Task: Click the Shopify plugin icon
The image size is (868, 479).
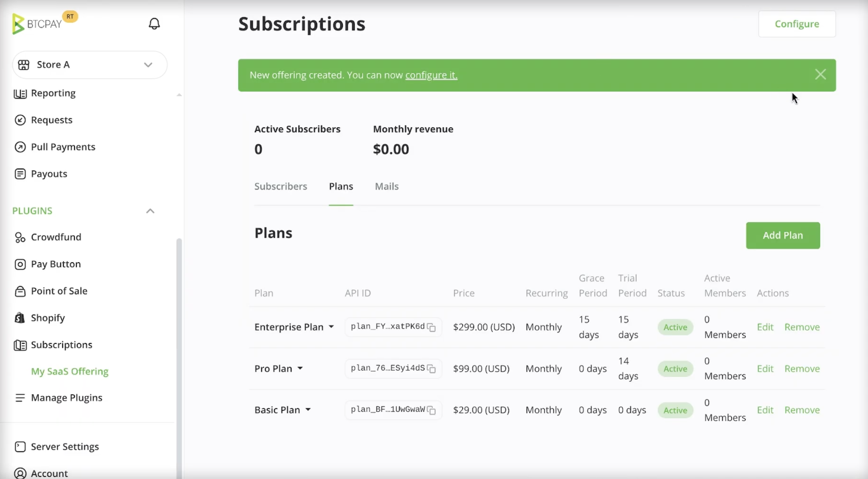Action: tap(20, 318)
